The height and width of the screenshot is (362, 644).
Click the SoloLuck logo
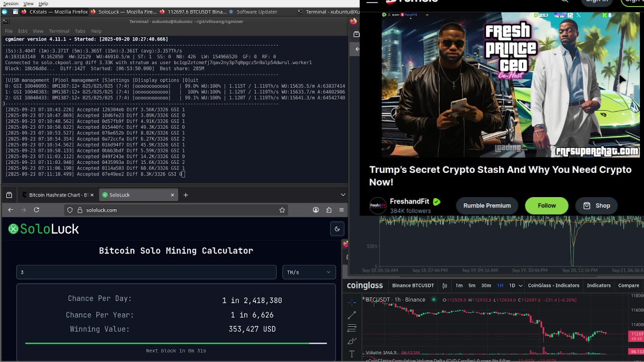[44, 229]
